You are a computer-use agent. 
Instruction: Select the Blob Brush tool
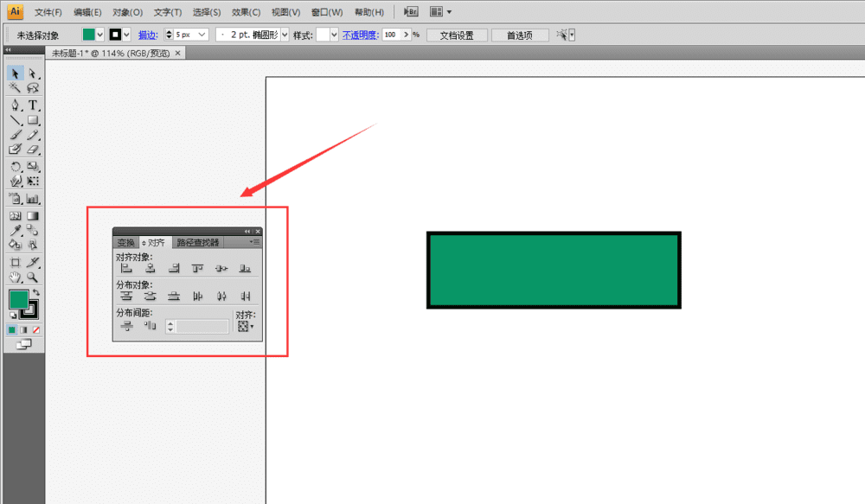[16, 149]
